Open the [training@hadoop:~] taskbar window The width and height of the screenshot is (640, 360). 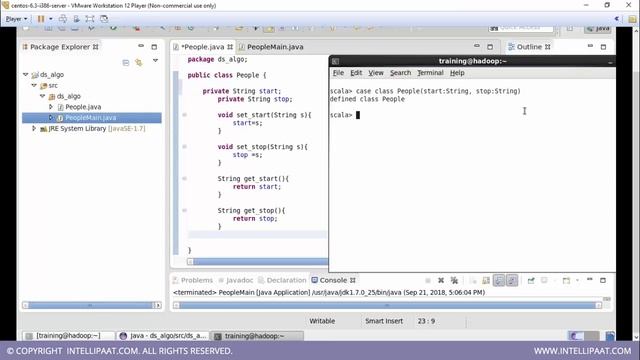coord(68,336)
